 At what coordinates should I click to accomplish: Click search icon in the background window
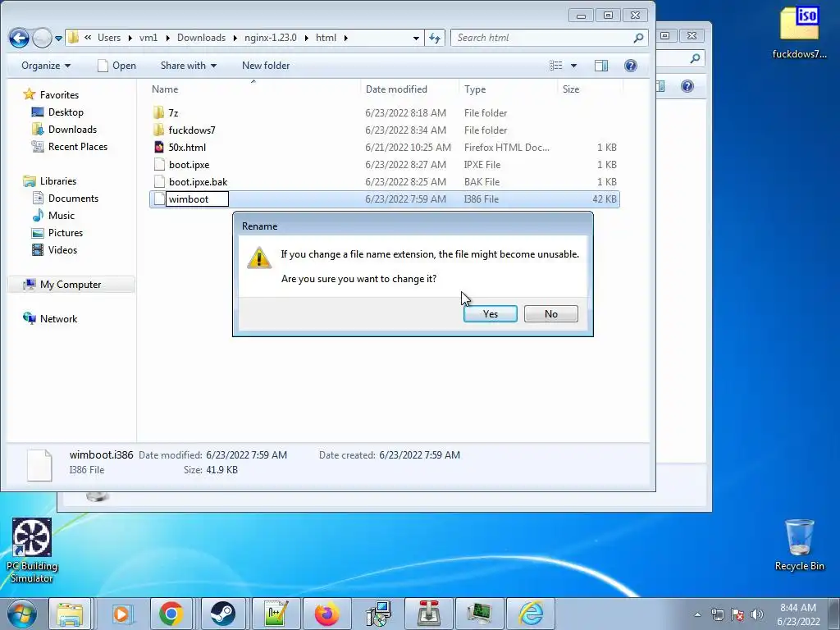coord(695,58)
